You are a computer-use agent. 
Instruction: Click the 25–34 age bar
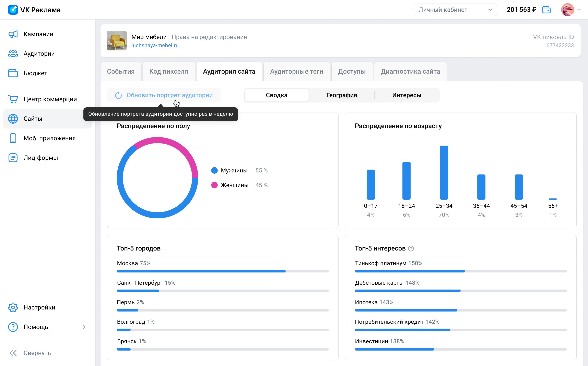coord(444,173)
